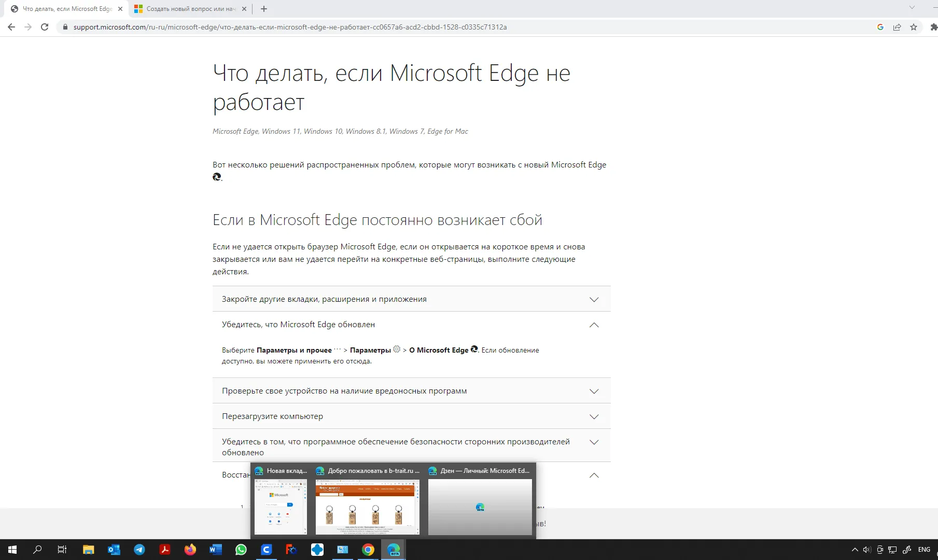Open WhatsApp from the taskbar

pos(241,550)
